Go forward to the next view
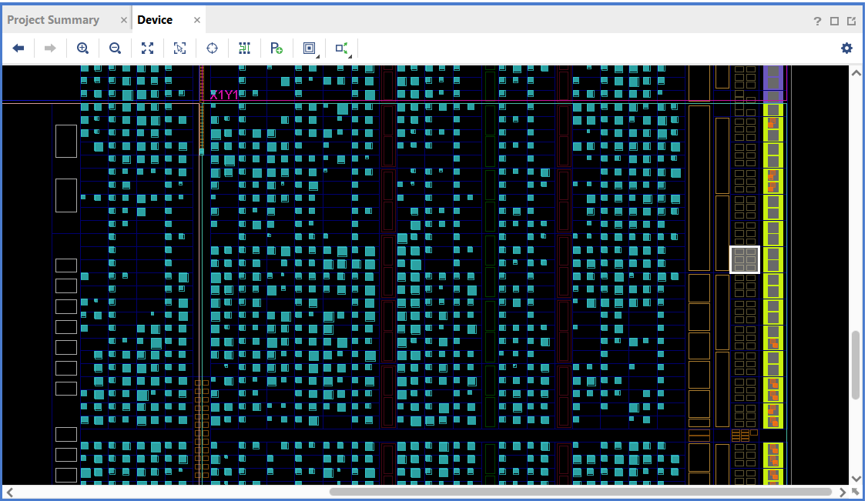 [50, 48]
